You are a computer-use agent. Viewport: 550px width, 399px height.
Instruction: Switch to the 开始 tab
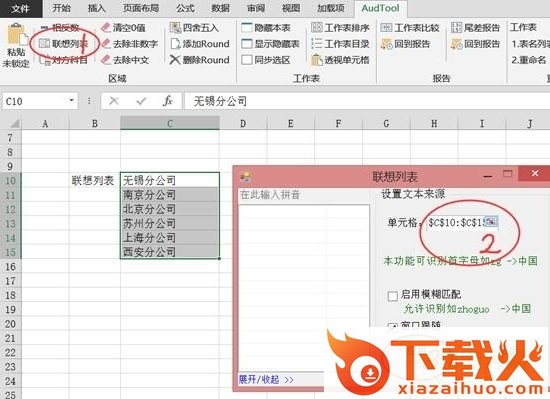[x=61, y=8]
